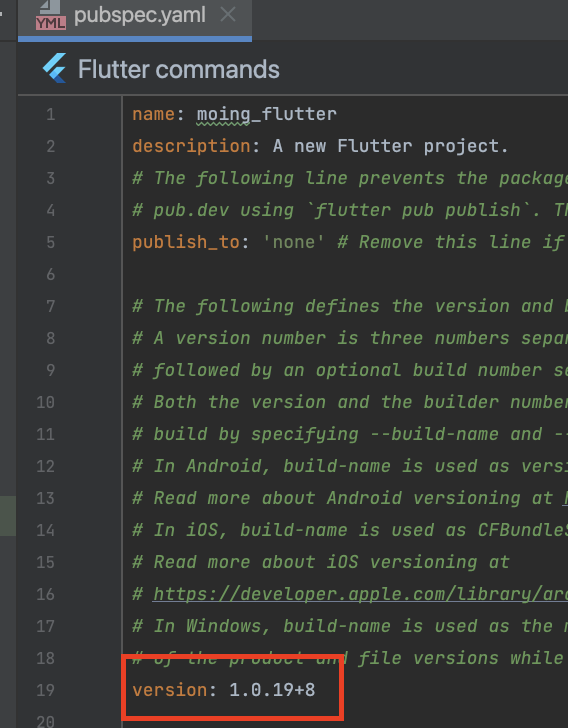
Task: Open the developer.apple.com link on line 16
Action: pyautogui.click(x=360, y=594)
